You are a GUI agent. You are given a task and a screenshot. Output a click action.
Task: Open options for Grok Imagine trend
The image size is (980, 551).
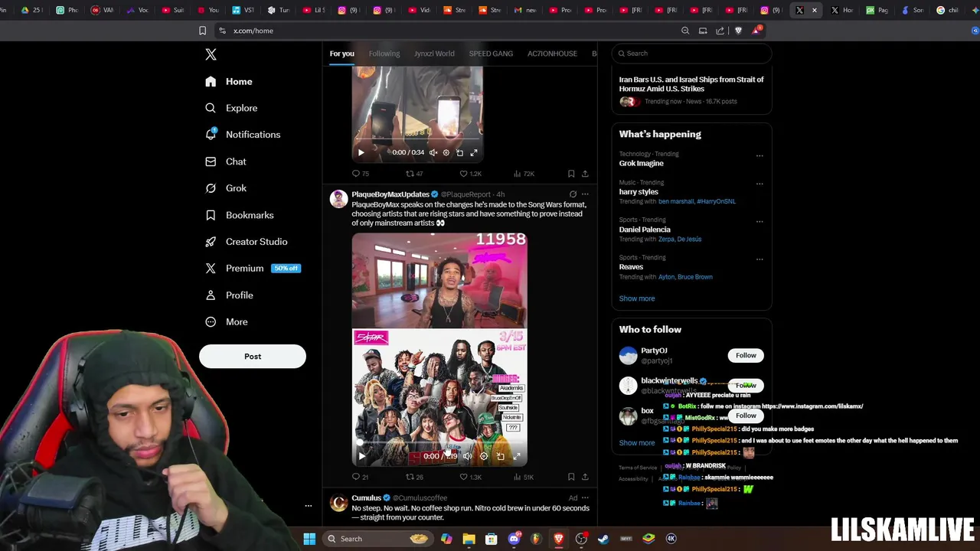click(759, 156)
